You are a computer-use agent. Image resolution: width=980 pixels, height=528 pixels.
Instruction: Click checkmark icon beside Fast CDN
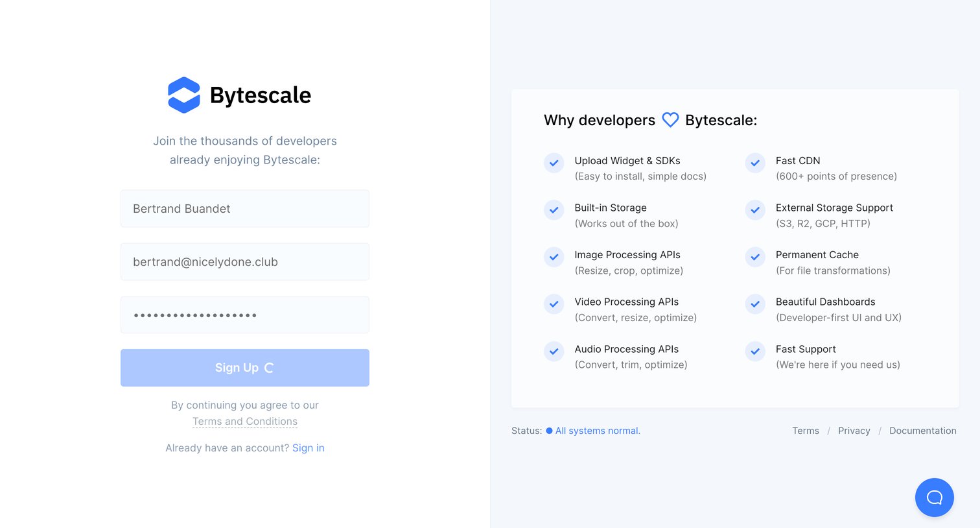tap(755, 163)
